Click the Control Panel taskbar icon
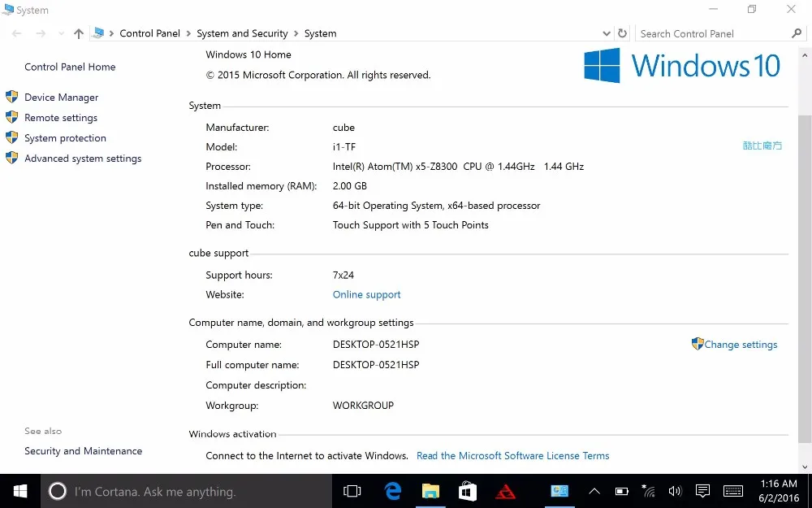Image resolution: width=812 pixels, height=508 pixels. [x=559, y=491]
